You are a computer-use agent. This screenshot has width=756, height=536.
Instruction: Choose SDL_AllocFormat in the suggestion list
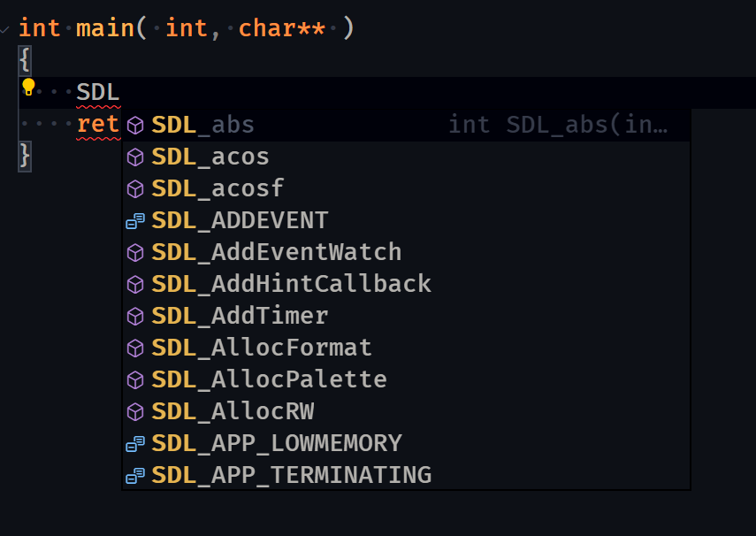click(x=262, y=348)
